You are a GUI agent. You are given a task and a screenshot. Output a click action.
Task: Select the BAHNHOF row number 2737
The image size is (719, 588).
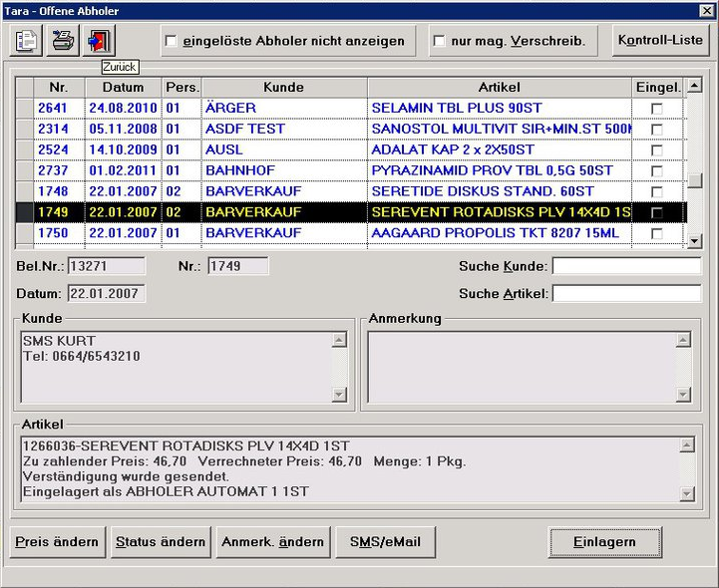(52, 170)
